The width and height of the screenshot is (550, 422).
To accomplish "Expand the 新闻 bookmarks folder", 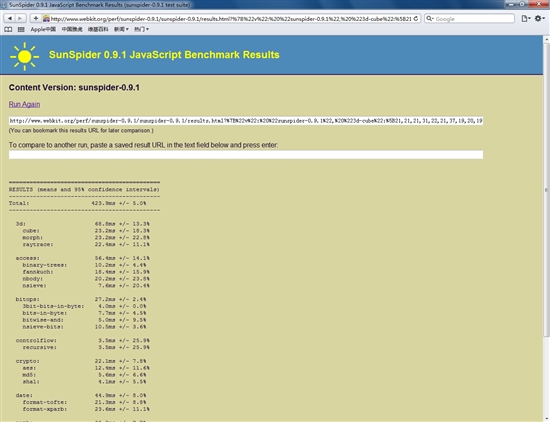I will coord(121,29).
